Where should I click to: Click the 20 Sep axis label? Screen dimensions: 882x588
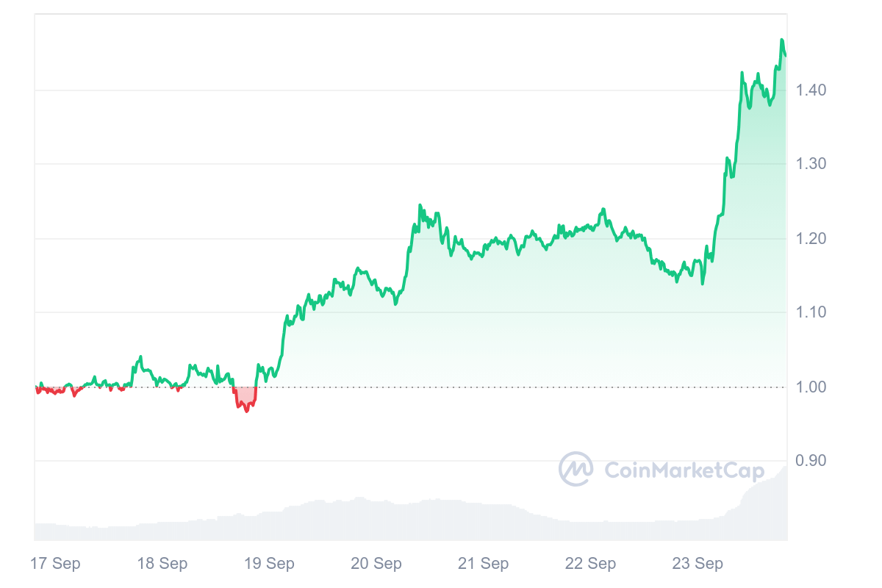pos(376,564)
